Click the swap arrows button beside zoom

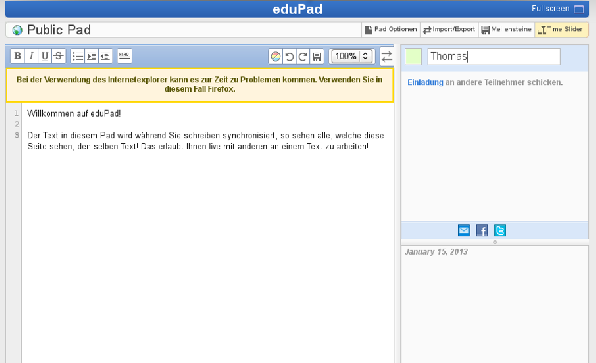point(387,56)
